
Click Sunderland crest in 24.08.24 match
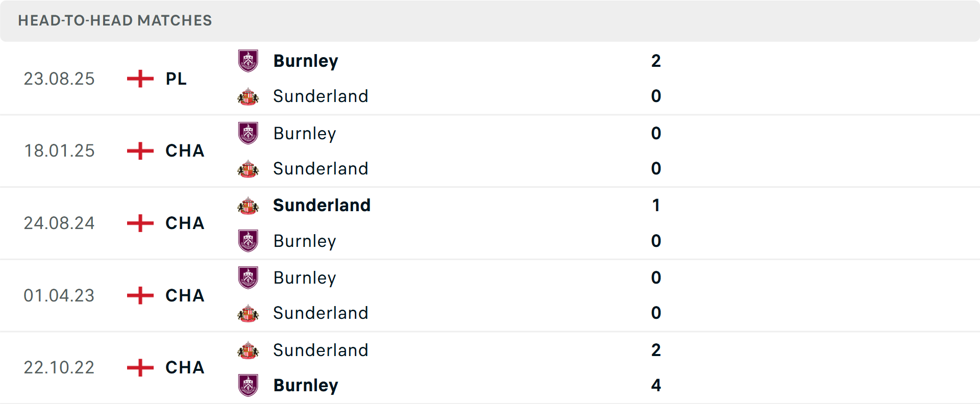pyautogui.click(x=248, y=206)
